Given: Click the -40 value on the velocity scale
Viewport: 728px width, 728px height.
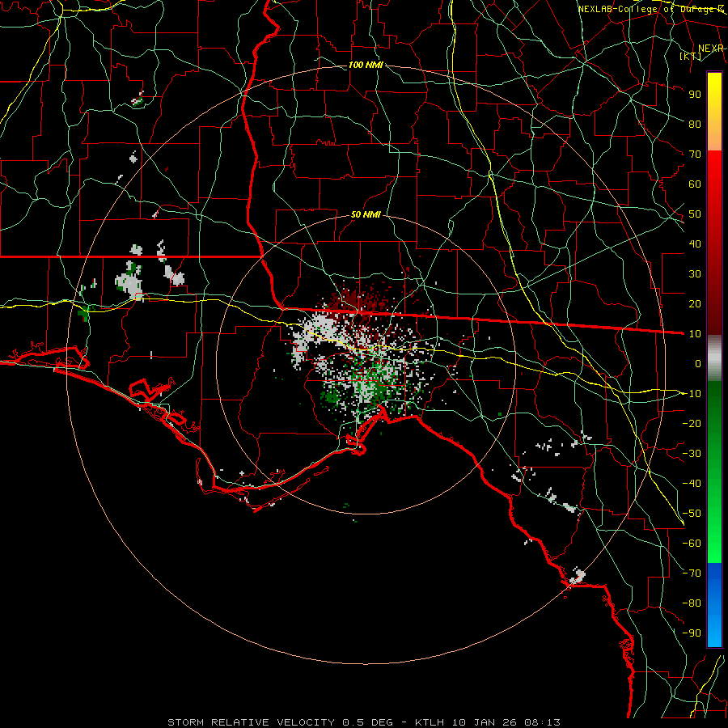Looking at the screenshot, I should click(692, 484).
